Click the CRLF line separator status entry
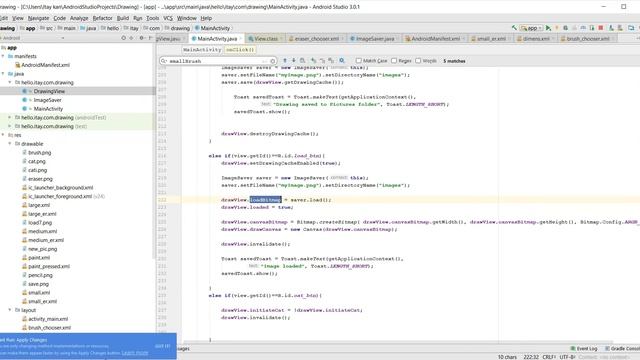640x360 pixels. tap(549, 357)
